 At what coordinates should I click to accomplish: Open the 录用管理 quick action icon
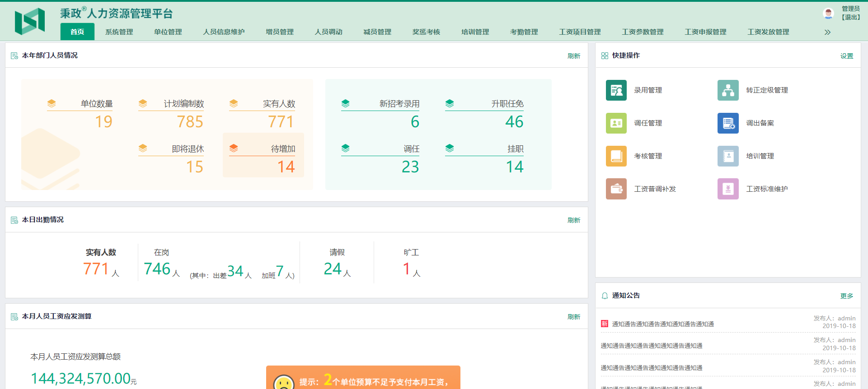(616, 90)
